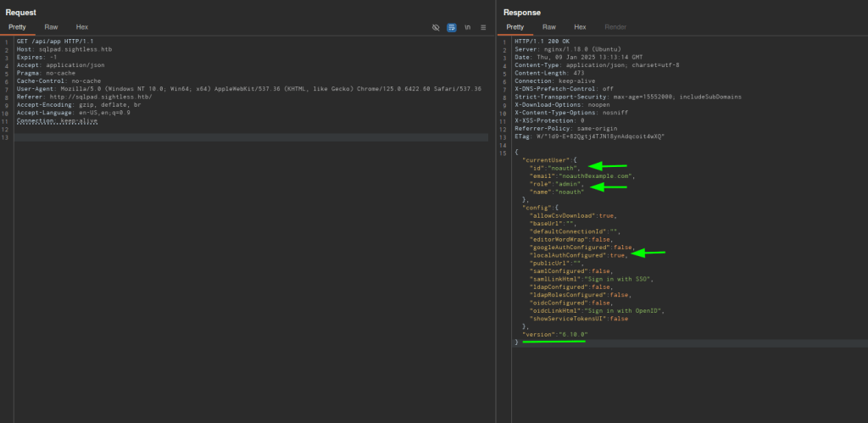868x423 pixels.
Task: Open the Hex tab in the Response panel
Action: click(580, 27)
